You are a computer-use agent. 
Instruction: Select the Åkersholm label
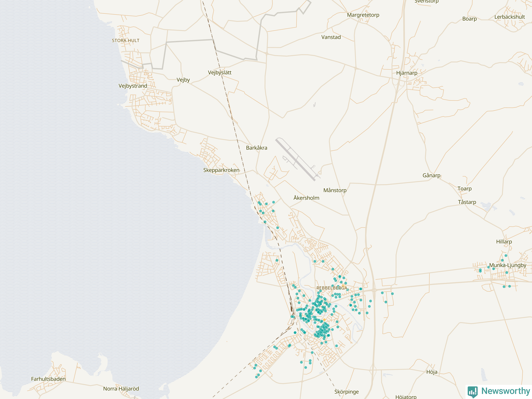pos(306,198)
